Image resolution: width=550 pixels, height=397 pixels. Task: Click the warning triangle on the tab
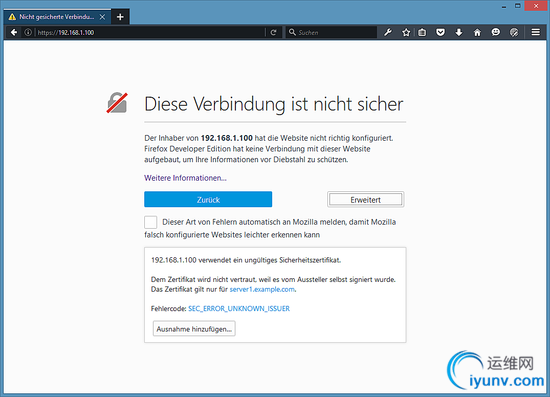coord(12,17)
